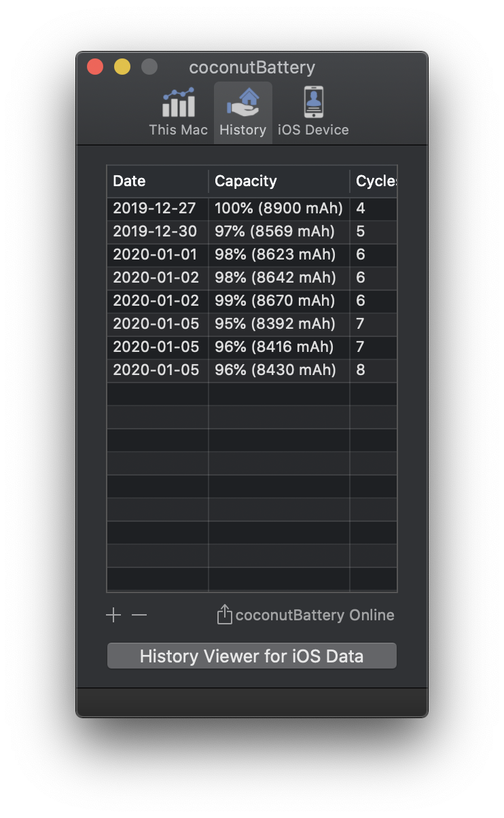Select the 2019-12-30 date cell

pos(158,232)
